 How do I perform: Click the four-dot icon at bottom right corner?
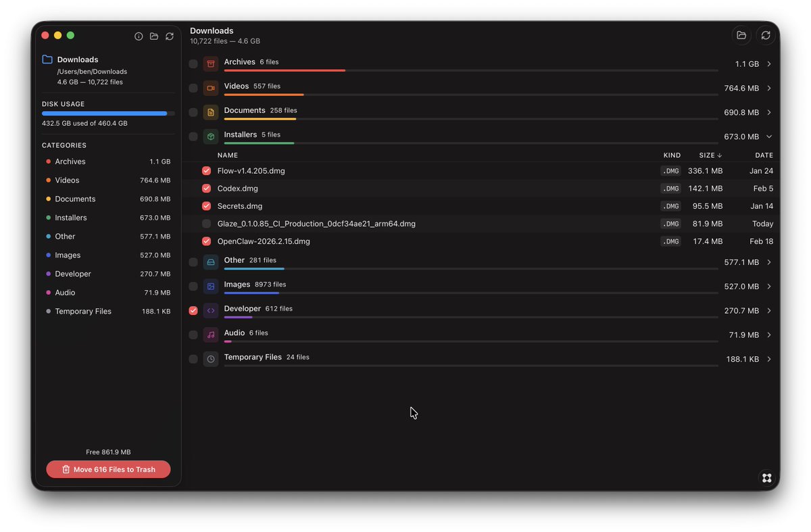coord(766,478)
